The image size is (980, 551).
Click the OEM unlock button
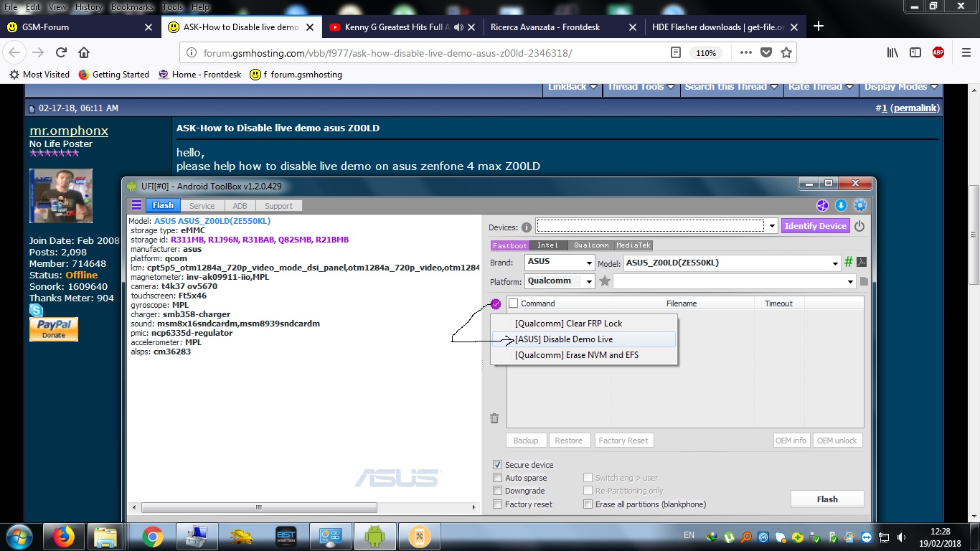coord(837,441)
